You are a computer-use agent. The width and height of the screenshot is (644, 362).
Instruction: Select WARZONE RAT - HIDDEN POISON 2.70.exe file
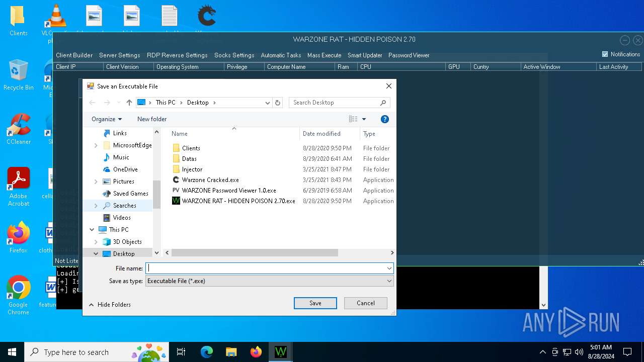pyautogui.click(x=238, y=201)
